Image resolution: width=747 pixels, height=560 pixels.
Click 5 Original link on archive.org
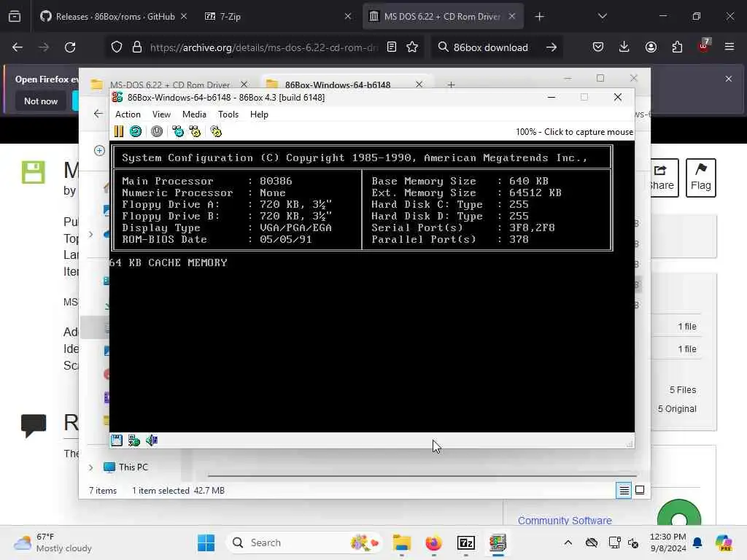[677, 408]
